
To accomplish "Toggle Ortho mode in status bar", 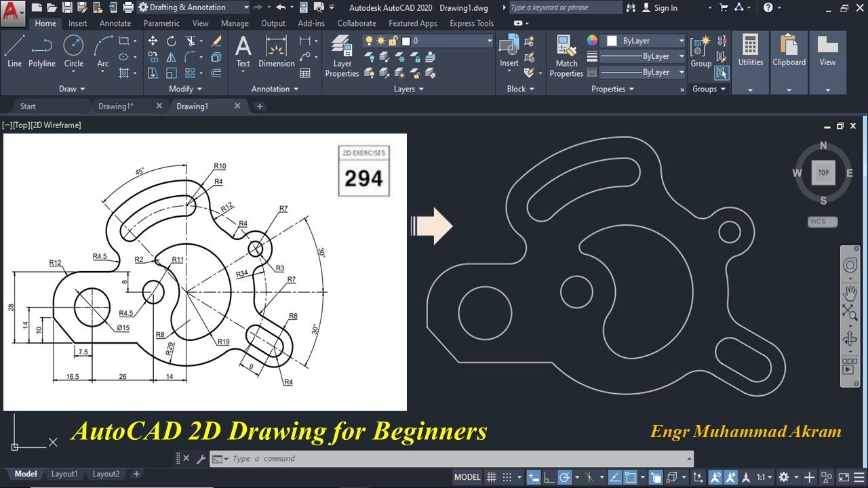I will tap(549, 477).
